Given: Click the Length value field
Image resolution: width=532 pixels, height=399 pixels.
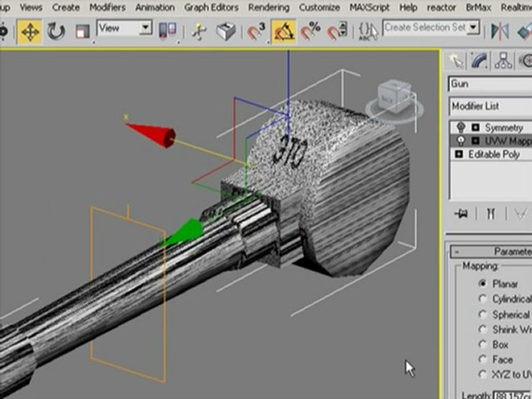Looking at the screenshot, I should [x=512, y=395].
